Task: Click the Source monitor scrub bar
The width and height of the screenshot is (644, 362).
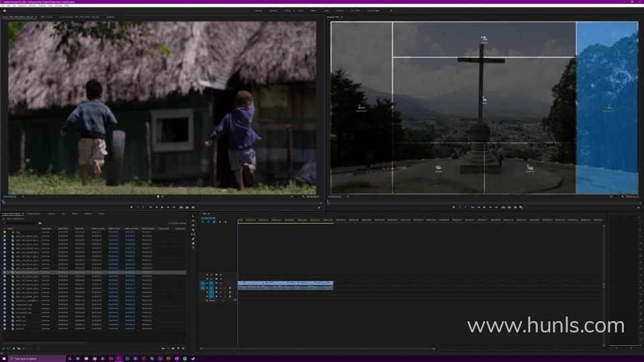Action: [x=163, y=201]
